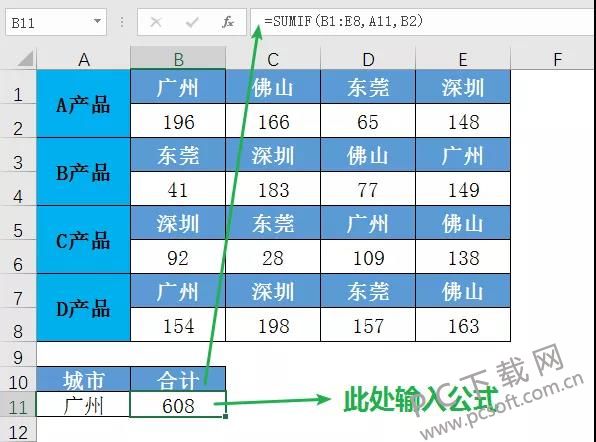Click the Select All corner triangle

25,59
